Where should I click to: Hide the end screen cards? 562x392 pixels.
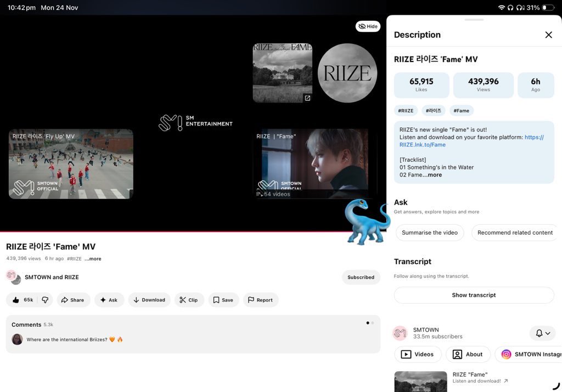tap(368, 26)
